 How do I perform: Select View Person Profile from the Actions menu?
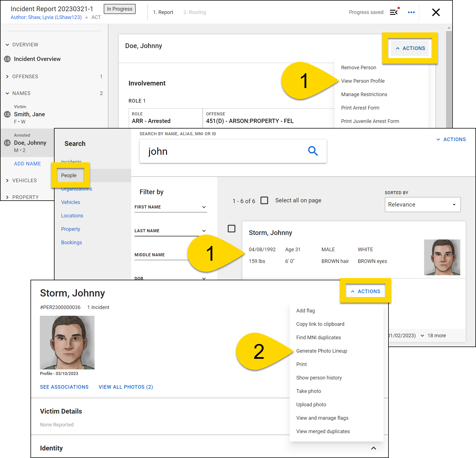(363, 81)
